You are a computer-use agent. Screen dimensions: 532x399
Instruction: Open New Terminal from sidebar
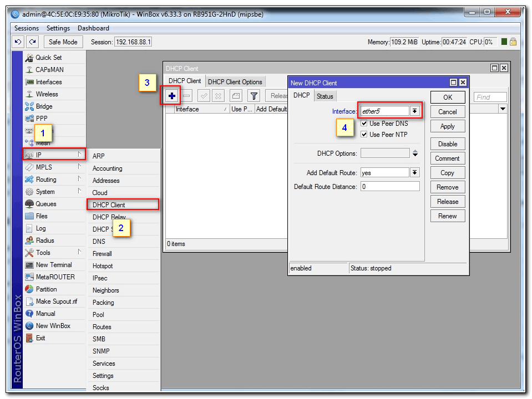click(x=53, y=265)
